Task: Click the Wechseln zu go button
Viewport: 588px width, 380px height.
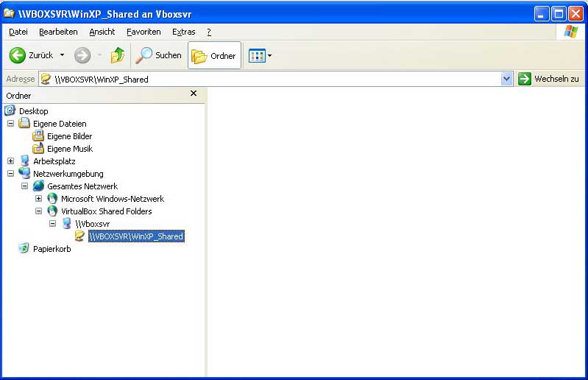Action: coord(548,79)
